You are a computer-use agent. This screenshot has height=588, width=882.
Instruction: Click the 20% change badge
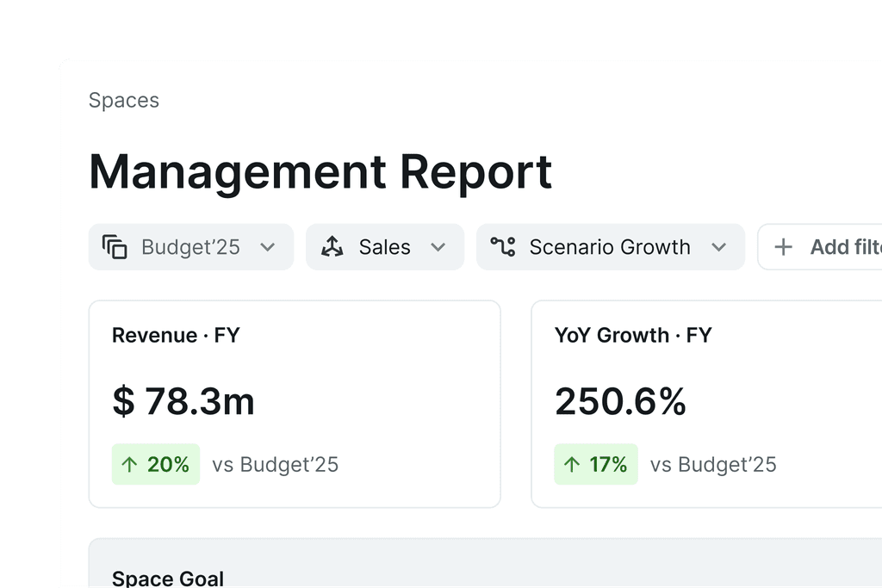(x=156, y=464)
